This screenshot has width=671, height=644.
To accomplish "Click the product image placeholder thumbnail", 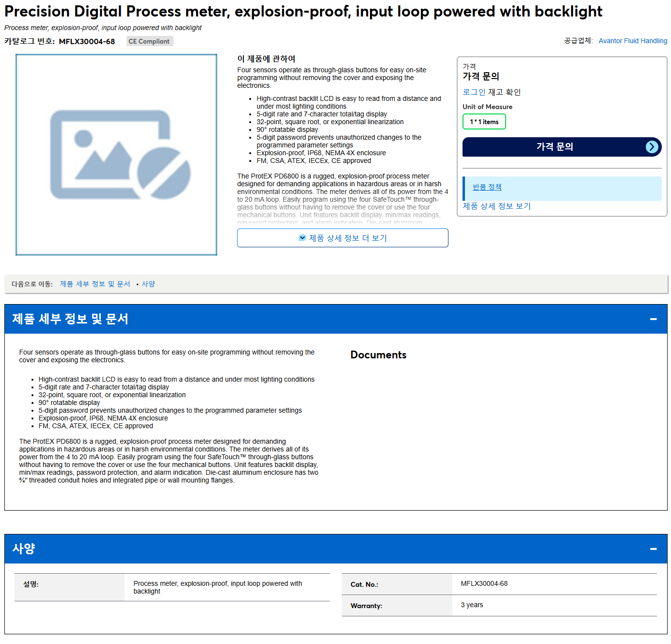I will (x=116, y=155).
